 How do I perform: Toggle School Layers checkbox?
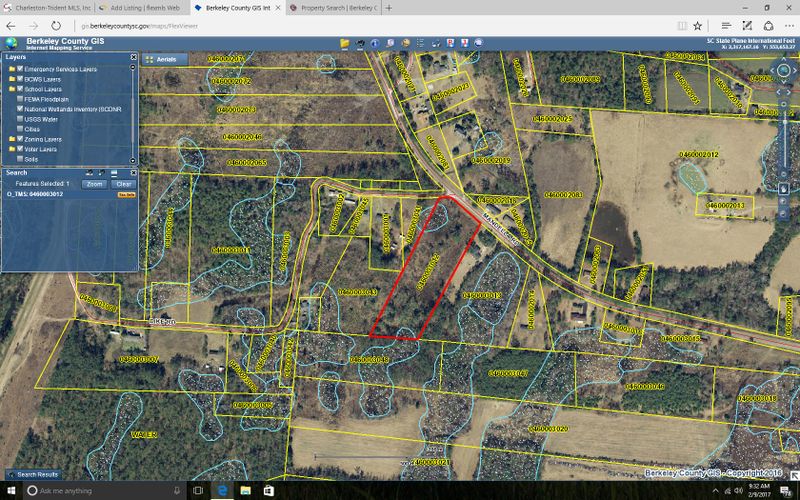pos(20,89)
